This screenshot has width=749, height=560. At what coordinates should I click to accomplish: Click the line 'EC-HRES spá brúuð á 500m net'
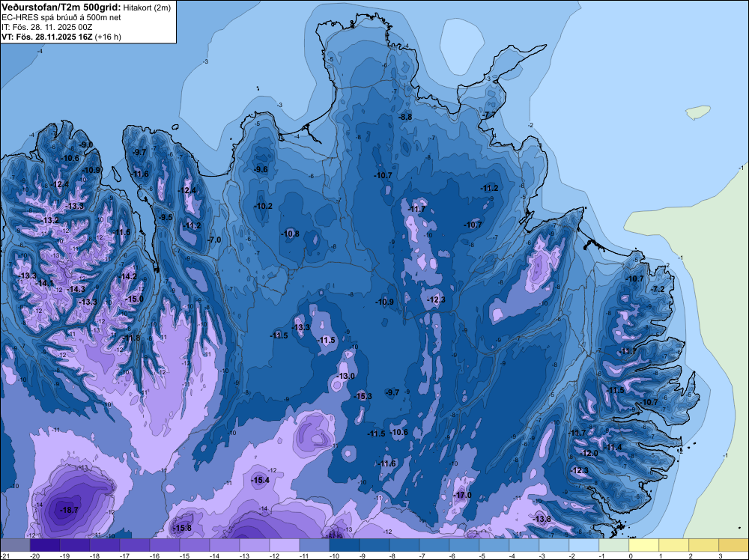(61, 18)
